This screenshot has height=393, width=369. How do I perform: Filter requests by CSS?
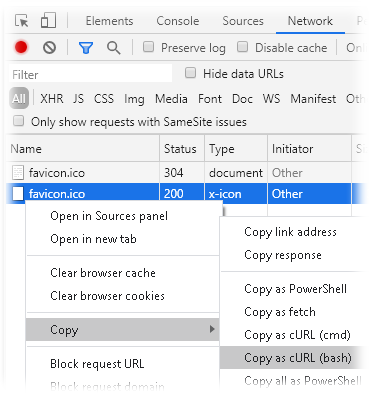tap(104, 99)
